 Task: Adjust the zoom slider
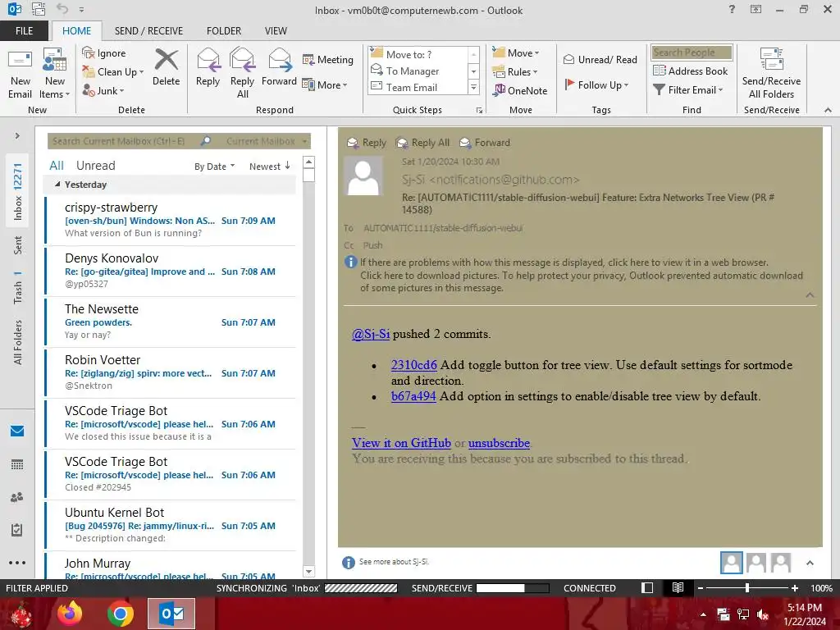pos(746,587)
